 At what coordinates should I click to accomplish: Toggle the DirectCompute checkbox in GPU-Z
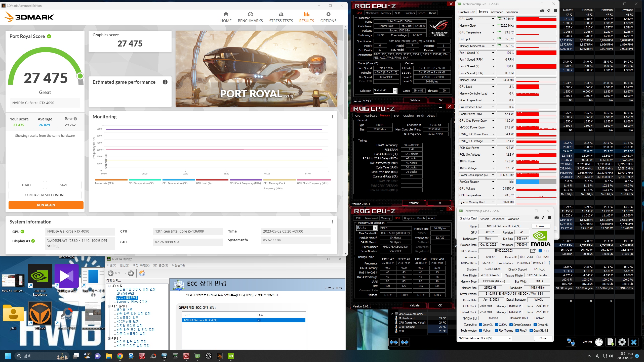coord(511,325)
